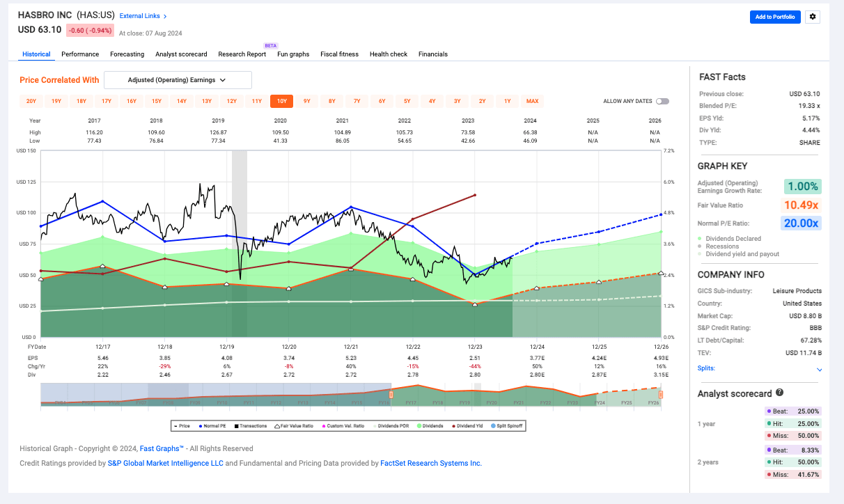Click the Custom Val. Ratio legend marker
844x504 pixels.
tap(324, 425)
